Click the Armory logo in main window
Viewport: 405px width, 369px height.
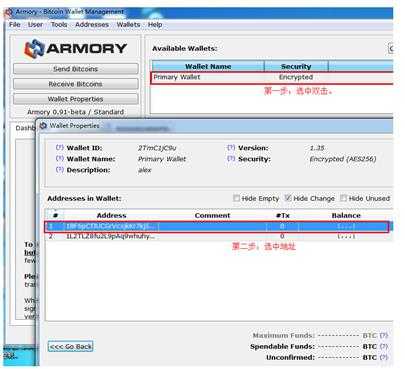[x=76, y=49]
